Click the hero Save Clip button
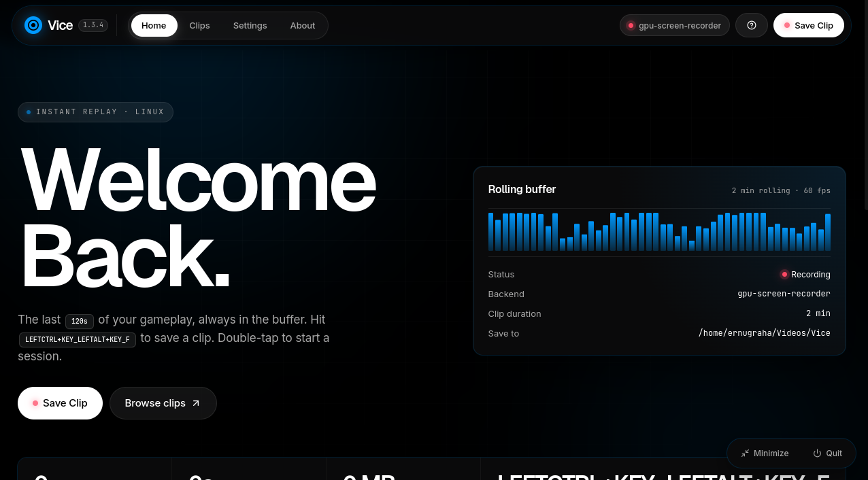868x480 pixels. coord(60,403)
